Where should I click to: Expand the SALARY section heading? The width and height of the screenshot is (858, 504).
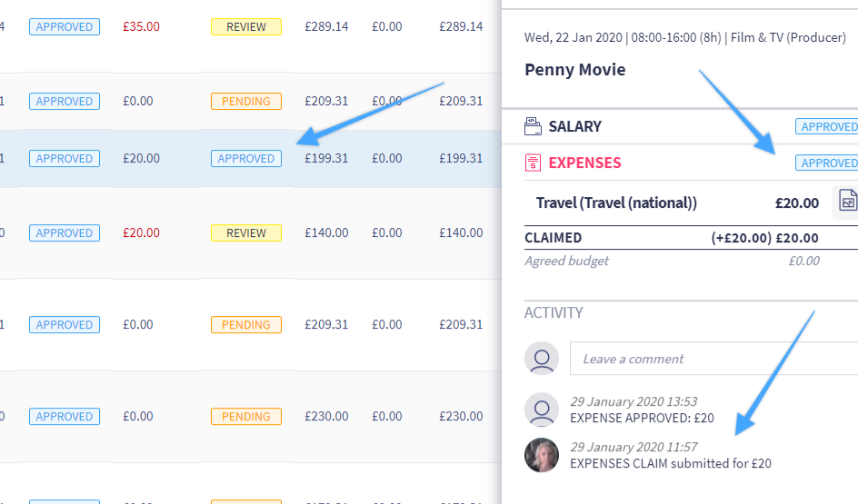pos(574,127)
